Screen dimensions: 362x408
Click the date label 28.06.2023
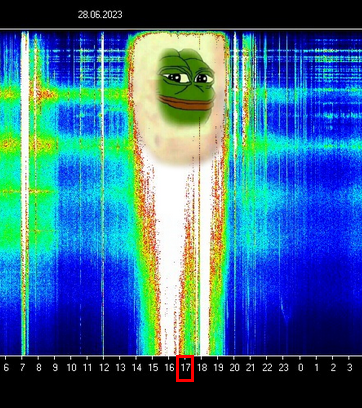point(100,15)
